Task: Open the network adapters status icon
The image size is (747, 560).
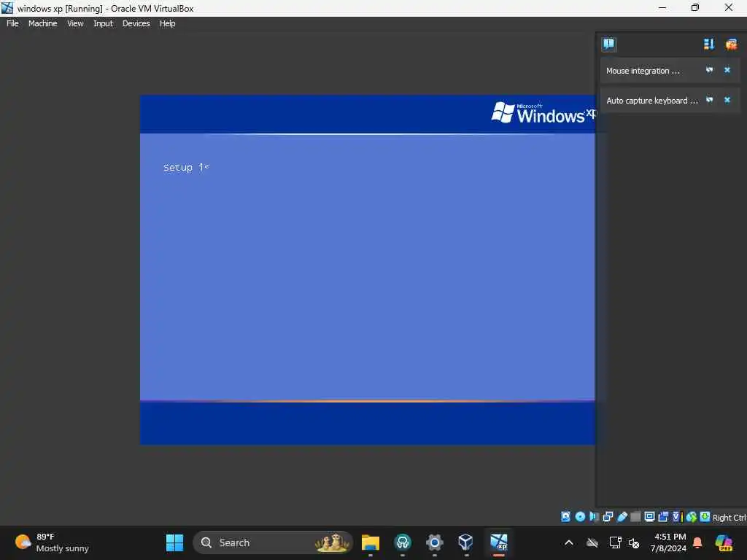Action: [x=608, y=517]
